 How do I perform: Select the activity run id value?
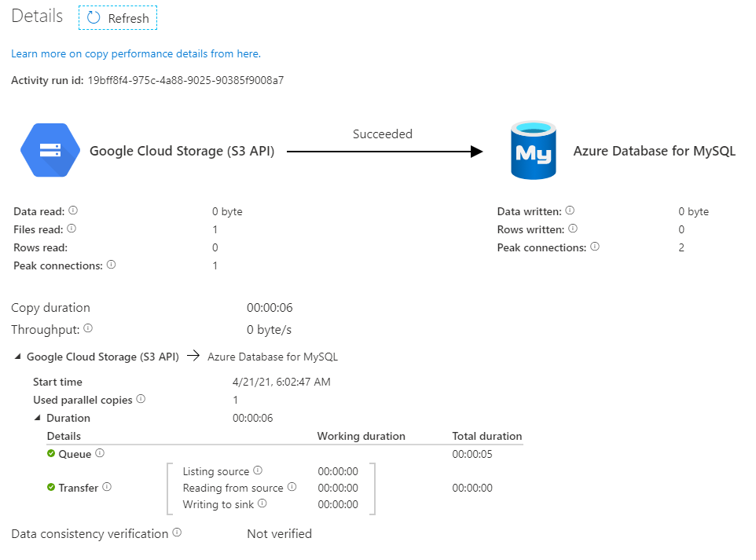[x=185, y=80]
